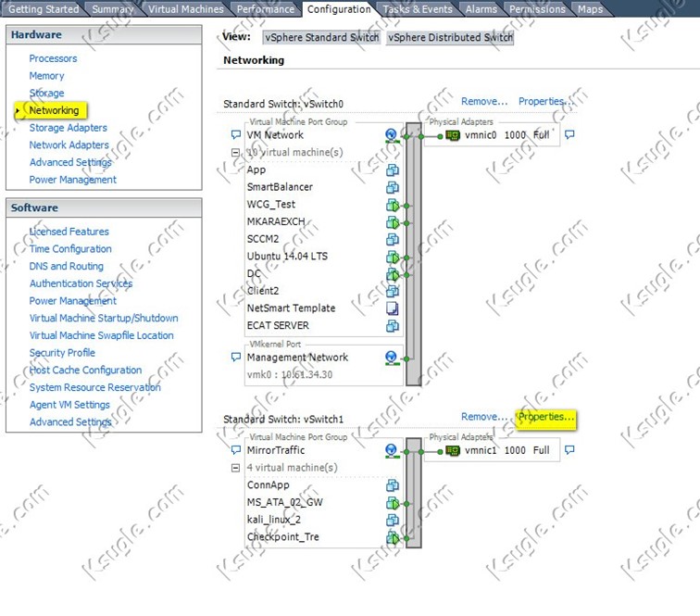Click the VM Network port group globe icon
The height and width of the screenshot is (616, 700).
tap(391, 135)
